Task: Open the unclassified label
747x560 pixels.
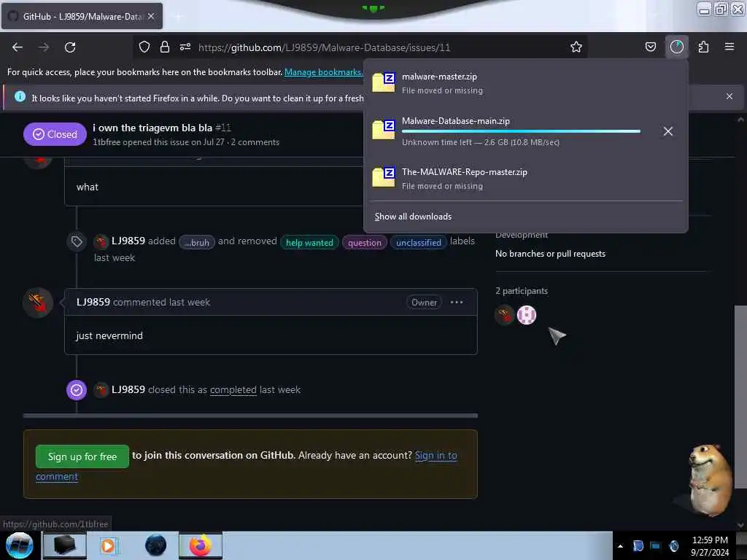Action: [418, 242]
